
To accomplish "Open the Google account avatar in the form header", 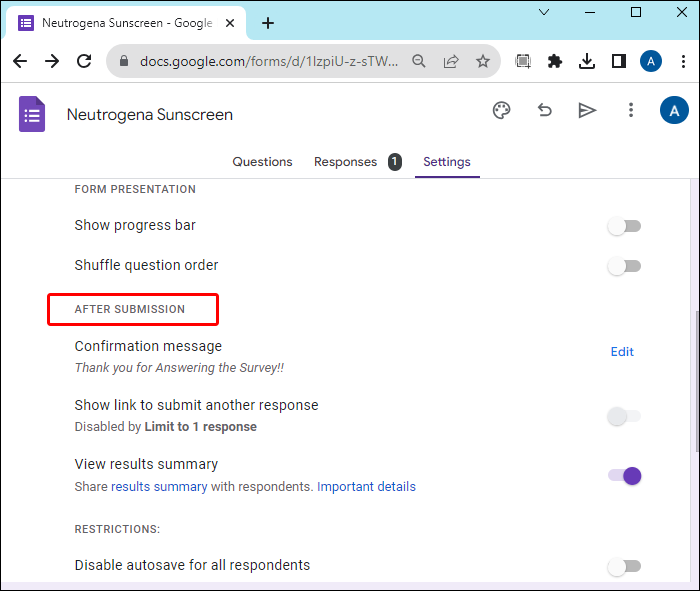I will click(674, 110).
